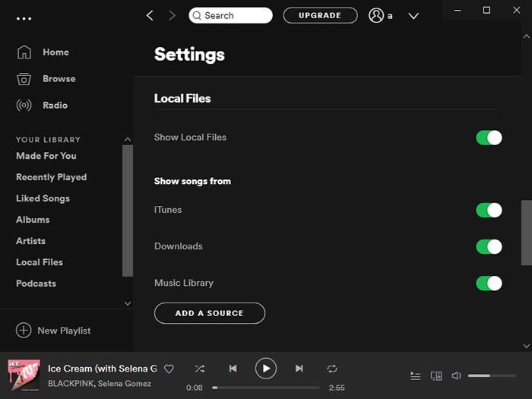Create a playlist via New Playlist text

64,331
